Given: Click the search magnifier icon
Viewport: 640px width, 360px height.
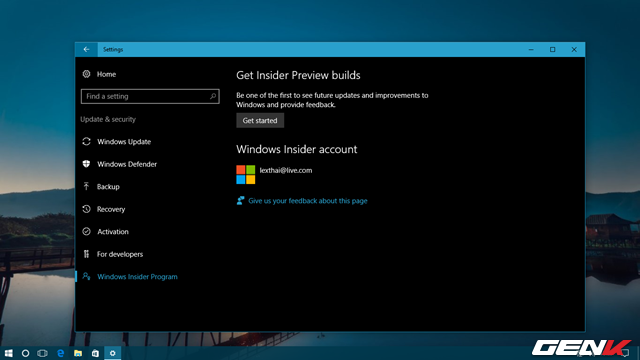Looking at the screenshot, I should (x=213, y=96).
